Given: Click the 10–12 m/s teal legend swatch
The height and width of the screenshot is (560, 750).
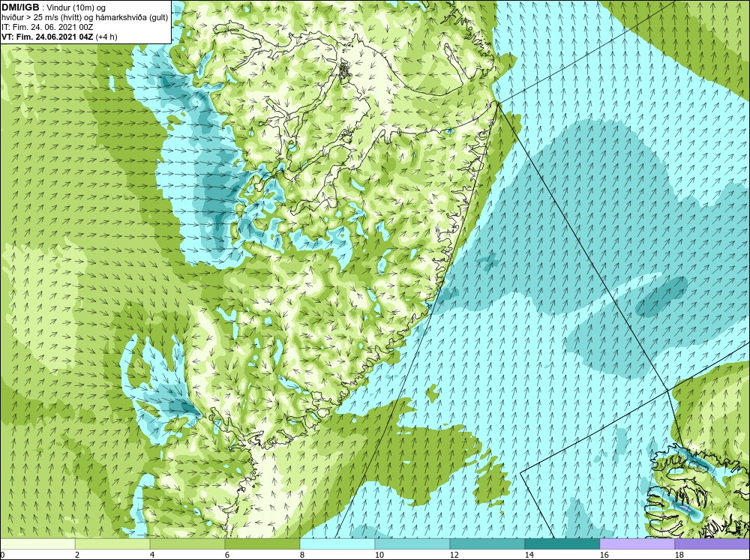Looking at the screenshot, I should tap(412, 544).
